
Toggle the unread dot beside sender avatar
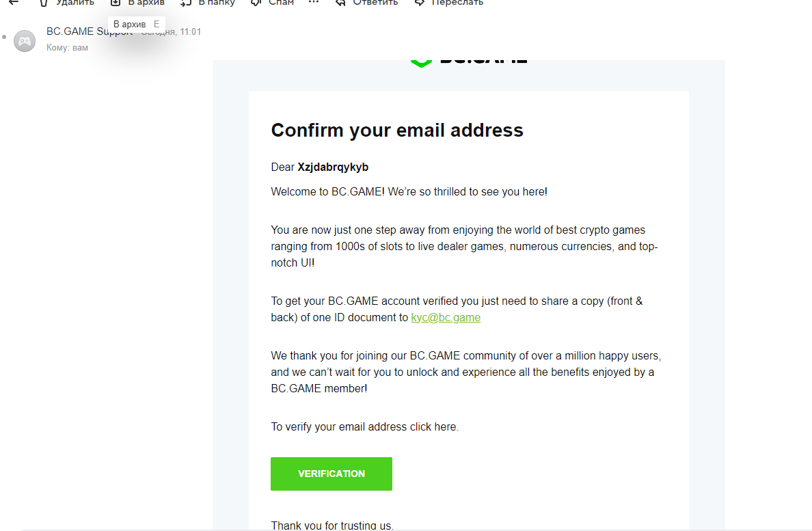[4, 36]
